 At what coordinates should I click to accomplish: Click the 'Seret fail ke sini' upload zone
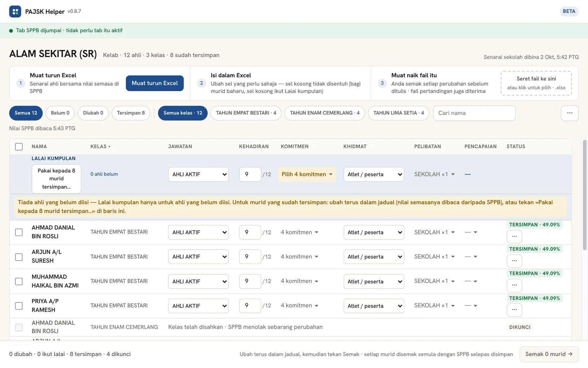pyautogui.click(x=536, y=83)
